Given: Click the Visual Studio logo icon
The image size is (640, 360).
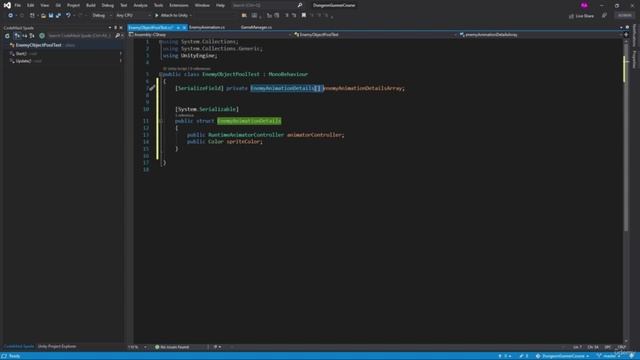Looking at the screenshot, I should click(7, 5).
